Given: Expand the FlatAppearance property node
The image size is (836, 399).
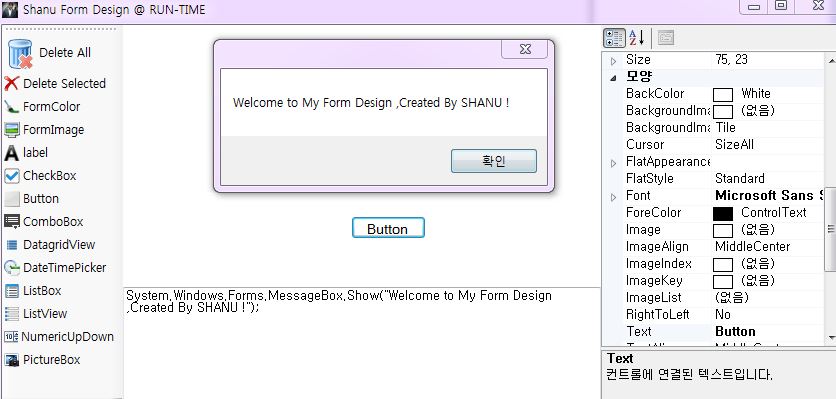Looking at the screenshot, I should (x=613, y=162).
